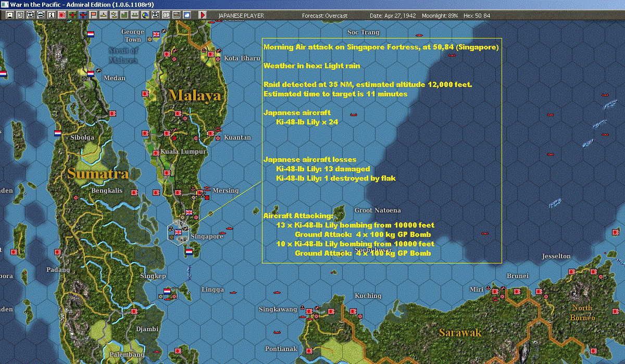
Task: Open the globe toolbar icon
Action: tap(145, 15)
